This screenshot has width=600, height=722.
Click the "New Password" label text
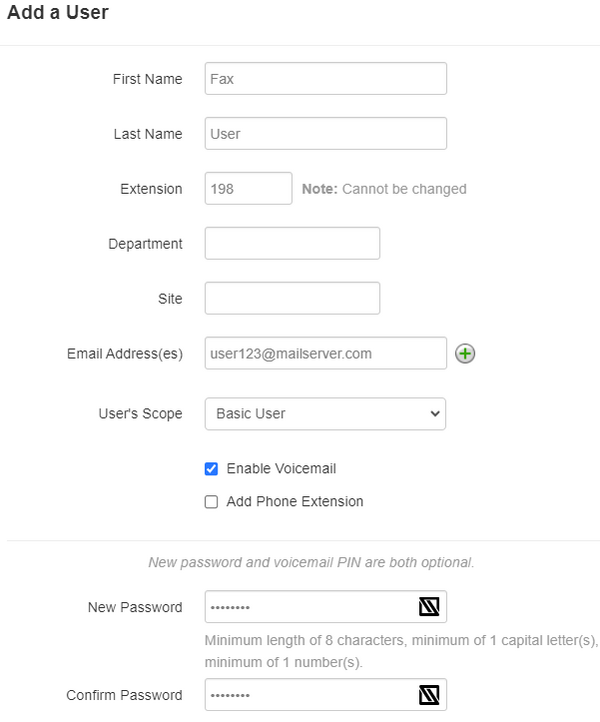(136, 607)
